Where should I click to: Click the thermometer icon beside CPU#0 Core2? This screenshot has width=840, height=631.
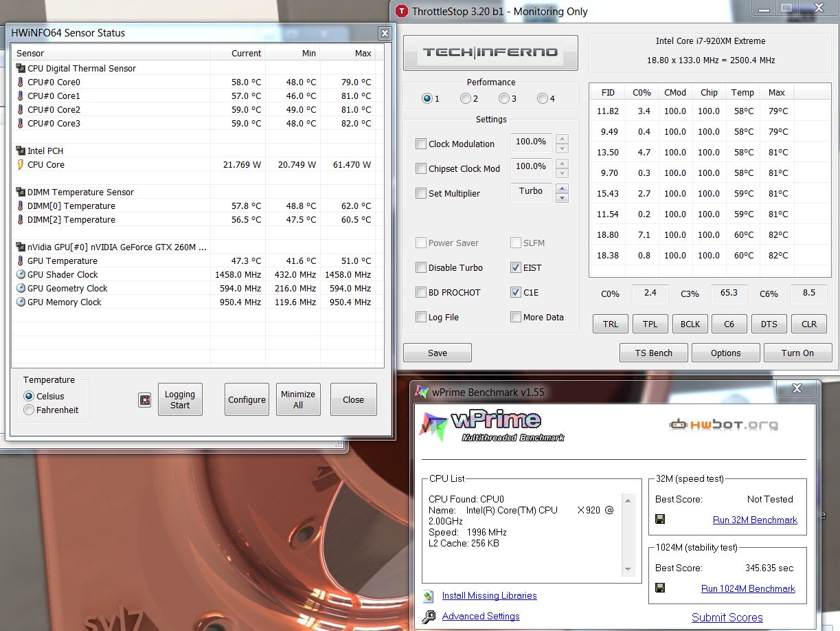[20, 110]
